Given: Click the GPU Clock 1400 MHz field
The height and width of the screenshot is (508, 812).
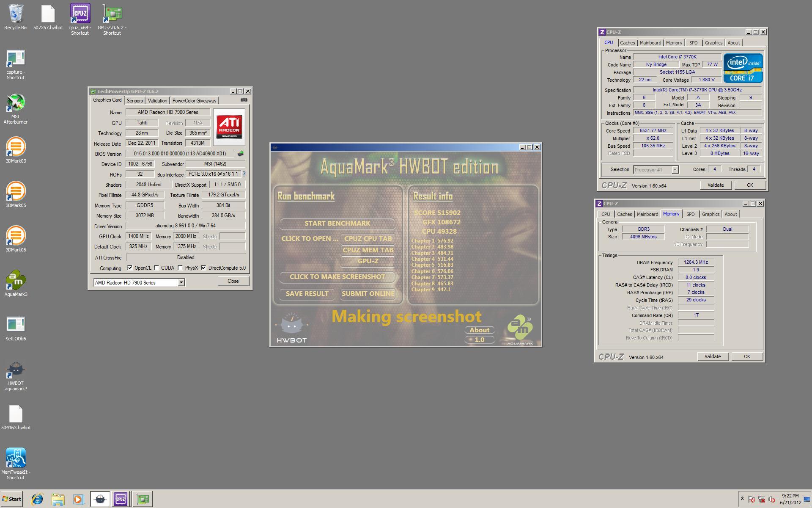Looking at the screenshot, I should 138,236.
